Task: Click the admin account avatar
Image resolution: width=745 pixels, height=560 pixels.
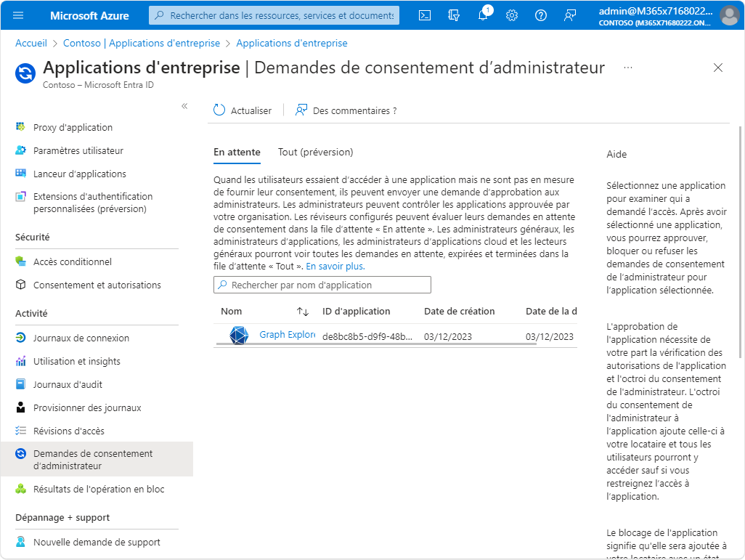Action: pos(729,15)
